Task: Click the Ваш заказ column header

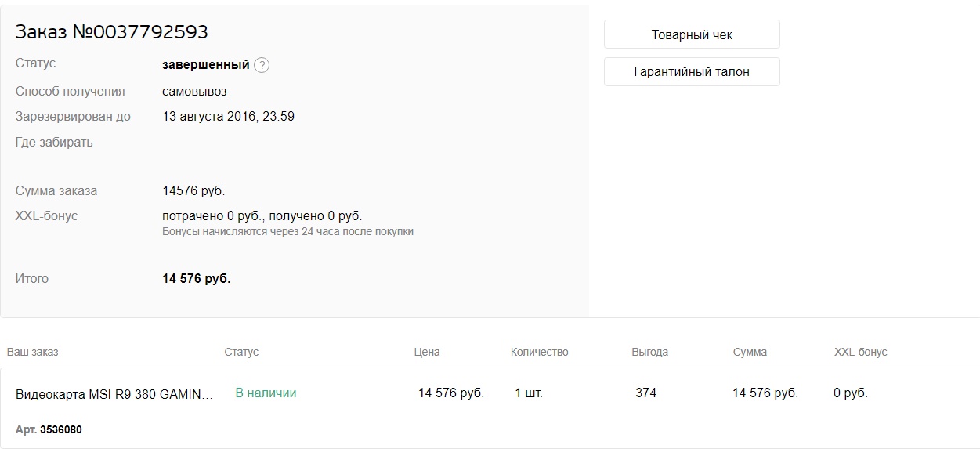Action: click(32, 352)
